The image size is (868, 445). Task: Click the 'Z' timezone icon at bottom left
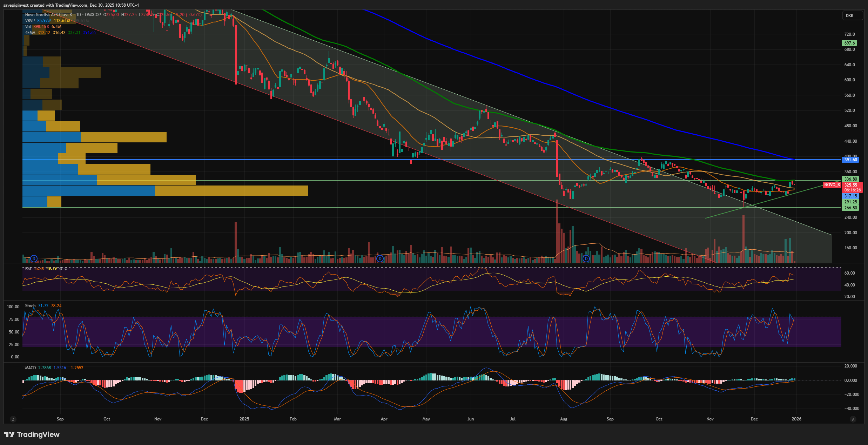[13, 419]
